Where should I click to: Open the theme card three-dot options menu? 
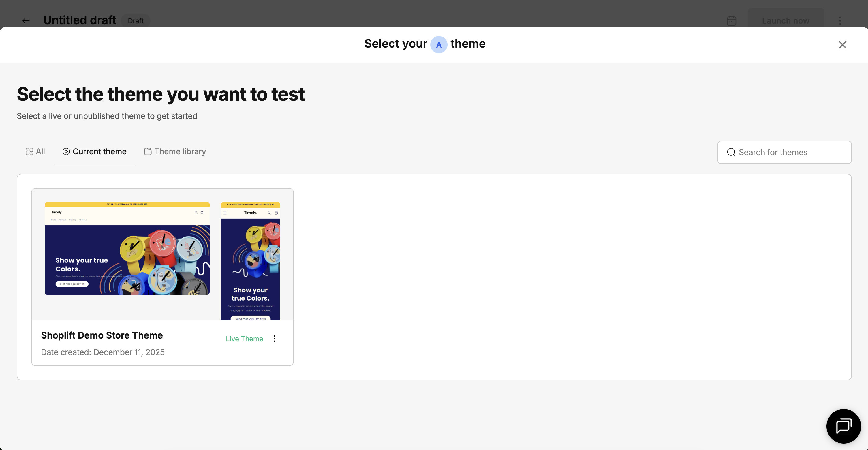(x=275, y=339)
